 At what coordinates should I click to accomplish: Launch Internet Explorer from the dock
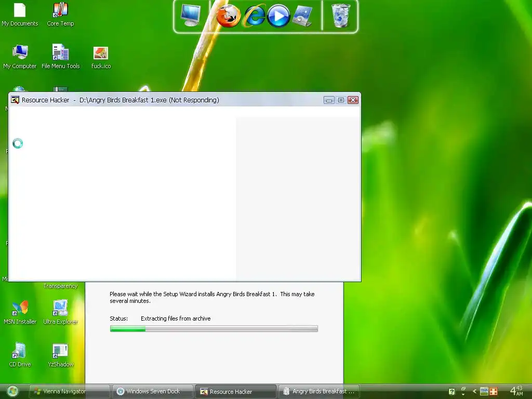(255, 16)
